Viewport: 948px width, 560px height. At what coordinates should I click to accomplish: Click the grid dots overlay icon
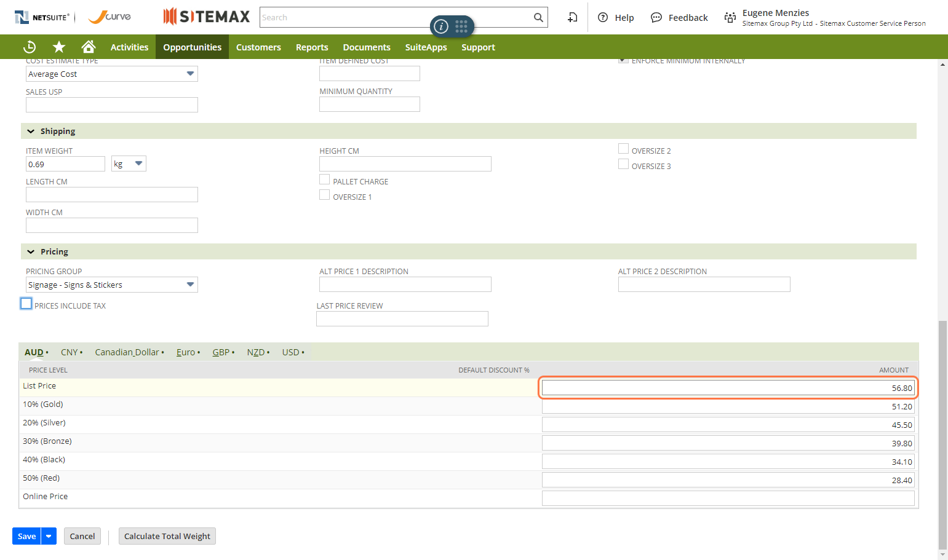pos(461,26)
